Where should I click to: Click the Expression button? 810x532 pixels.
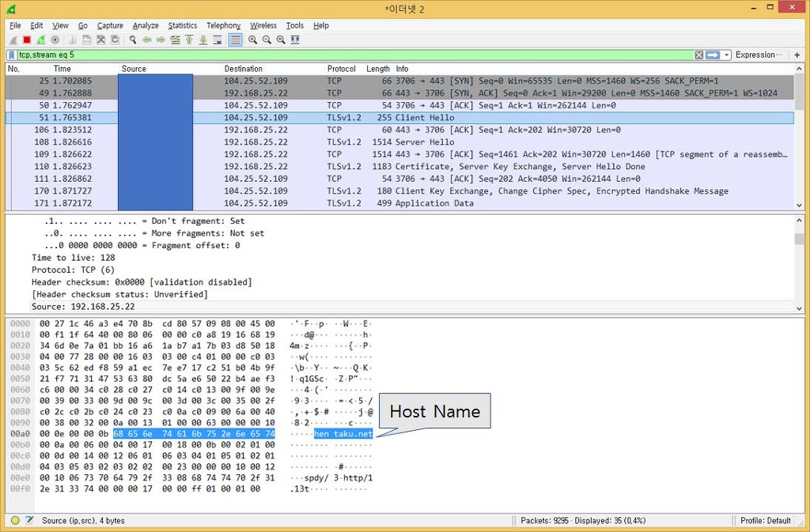pos(755,55)
